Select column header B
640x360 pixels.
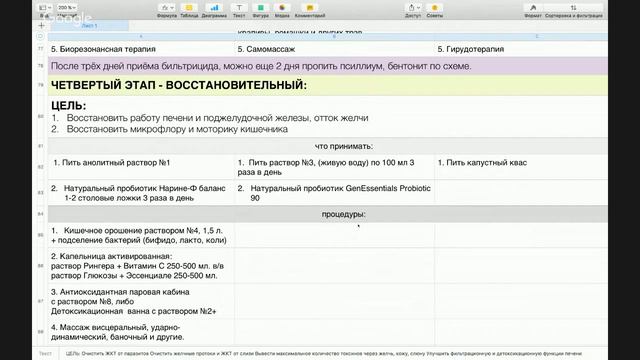[334, 36]
